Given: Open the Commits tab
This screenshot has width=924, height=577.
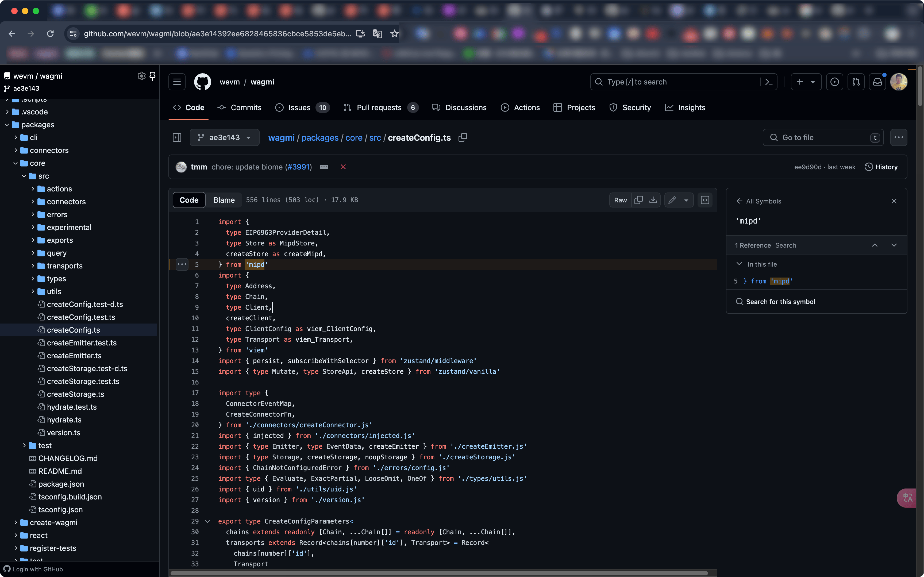Looking at the screenshot, I should (239, 107).
